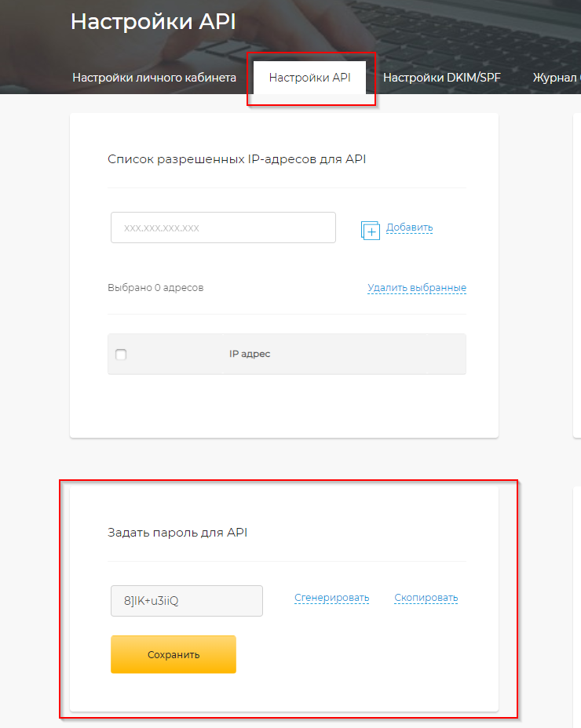Click the API password field
Viewport: 581px width, 728px height.
pyautogui.click(x=186, y=601)
